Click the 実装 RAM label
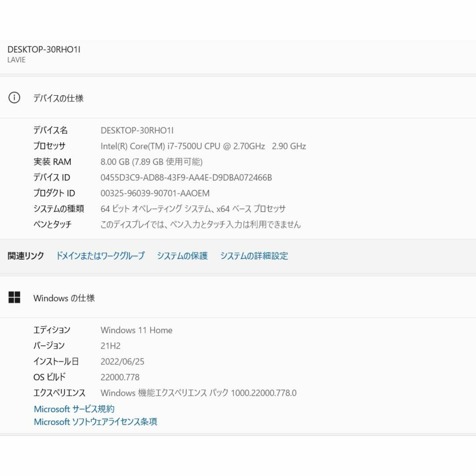The width and height of the screenshot is (476, 476). (52, 162)
